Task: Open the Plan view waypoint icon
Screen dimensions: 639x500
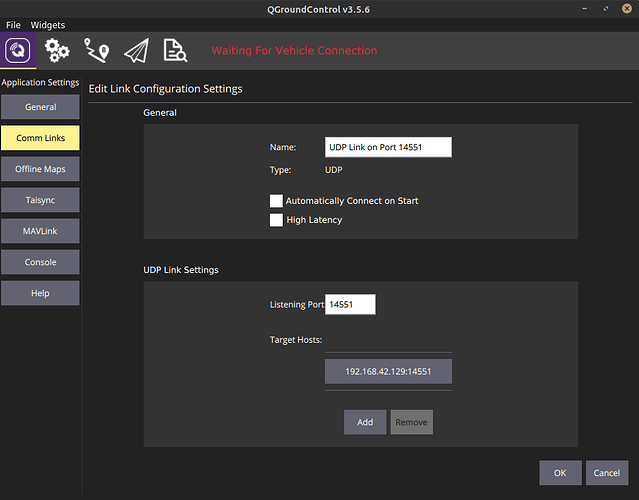Action: (x=97, y=50)
